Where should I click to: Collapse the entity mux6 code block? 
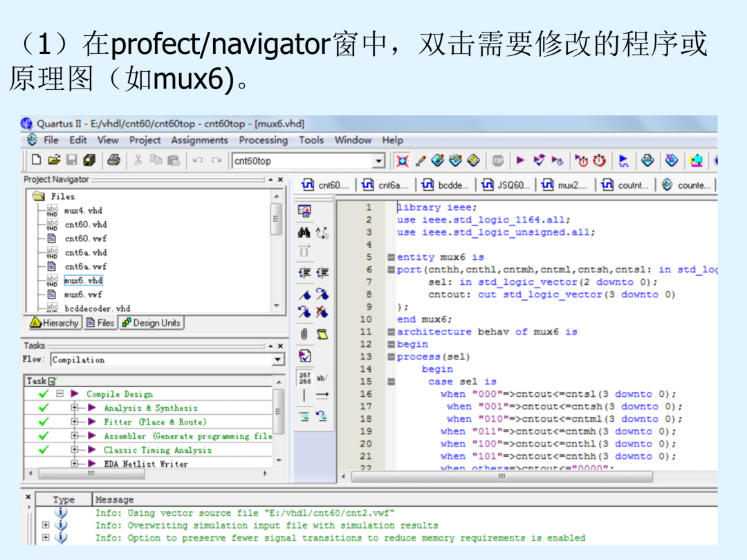click(x=391, y=257)
